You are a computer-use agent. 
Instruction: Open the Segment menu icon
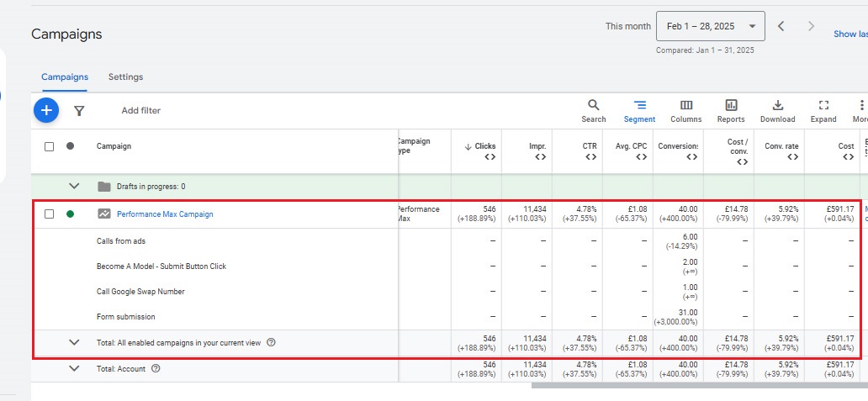(639, 105)
